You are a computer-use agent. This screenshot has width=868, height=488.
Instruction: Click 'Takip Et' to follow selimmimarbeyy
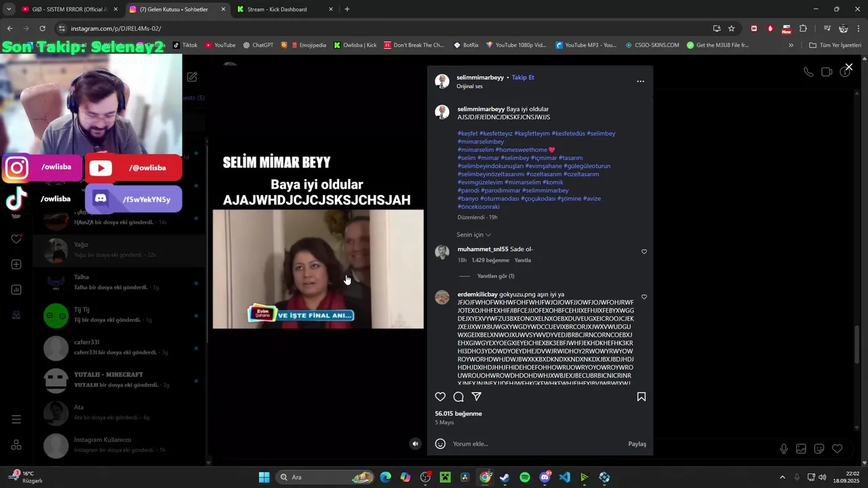coord(523,77)
